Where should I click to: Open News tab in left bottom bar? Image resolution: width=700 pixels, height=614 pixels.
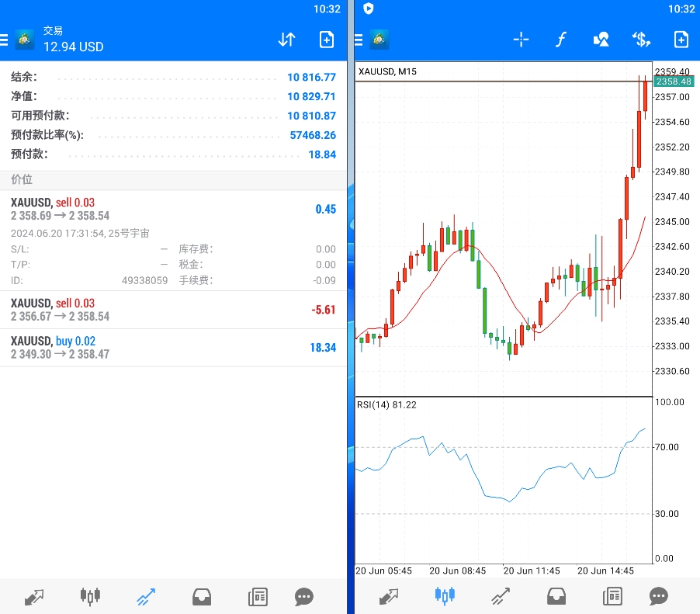pyautogui.click(x=258, y=597)
